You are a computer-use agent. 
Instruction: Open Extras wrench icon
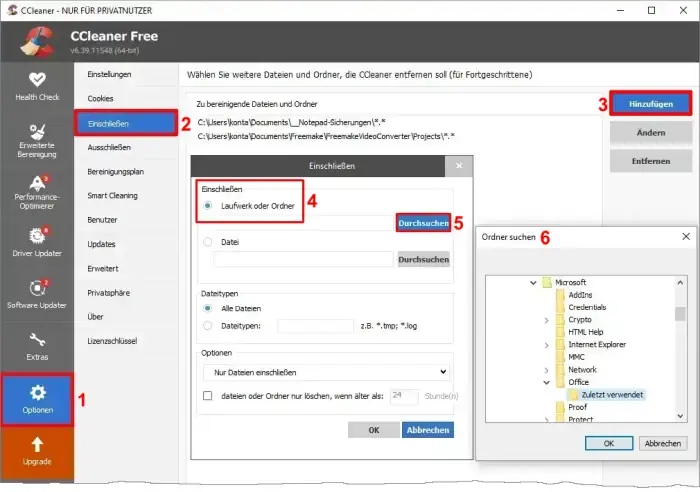[37, 340]
